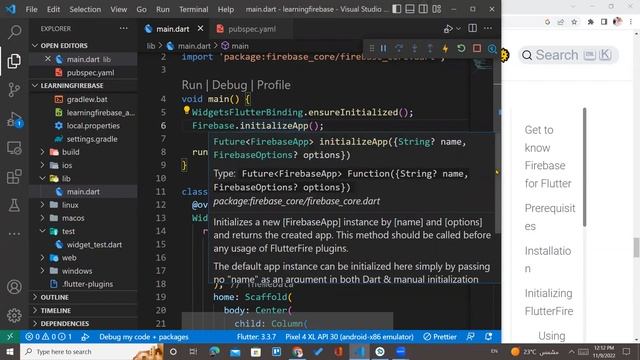
Task: Click the Pixel 4 XL device selector
Action: pyautogui.click(x=349, y=337)
